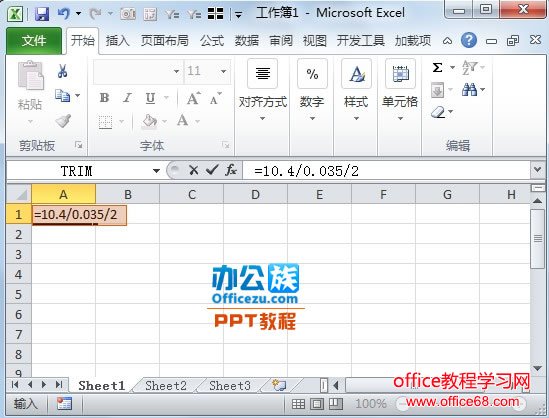Click the Redo arrow icon
Screen dimensions: 549x418
[x=95, y=14]
